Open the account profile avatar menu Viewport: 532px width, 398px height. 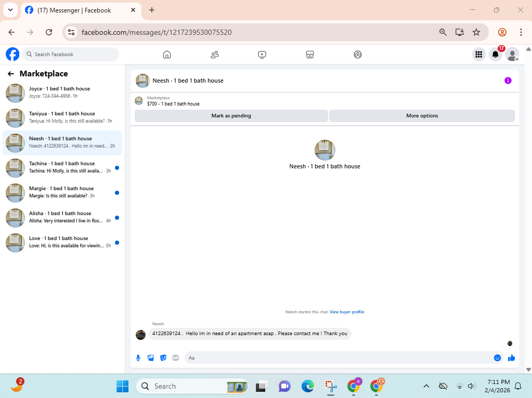coord(512,54)
